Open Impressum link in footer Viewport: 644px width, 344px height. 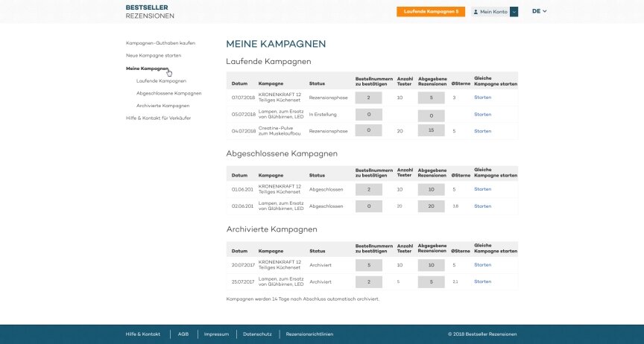(x=216, y=334)
